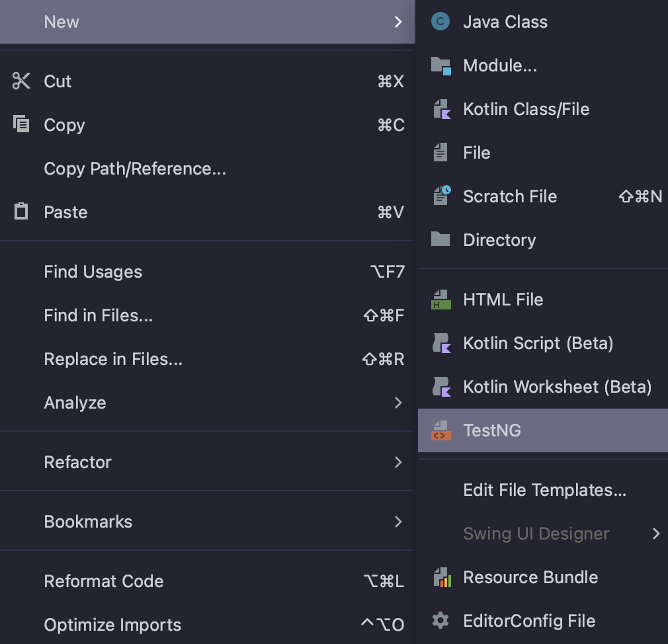This screenshot has width=668, height=644.
Task: Click the Kotlin Script (Beta) icon
Action: (x=440, y=343)
